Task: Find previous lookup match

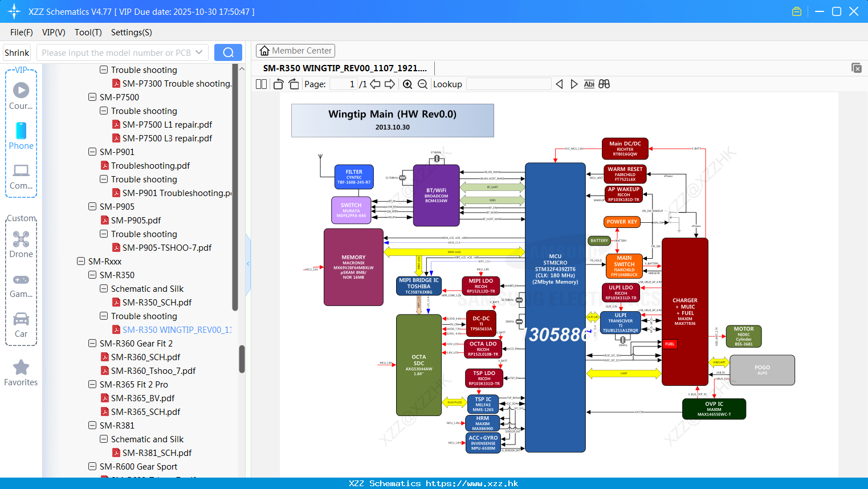Action: (x=559, y=84)
